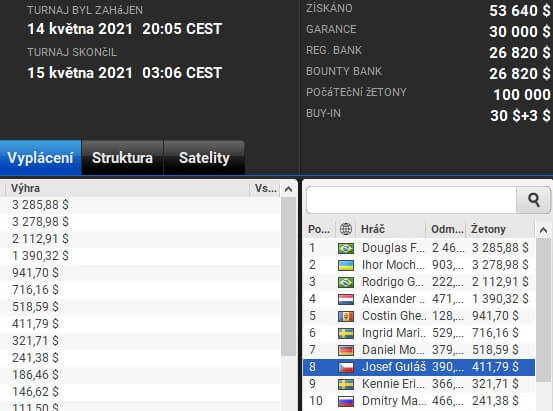This screenshot has height=411, width=553.
Task: Click payout 2 112,91 $ in Výhra list
Action: click(40, 239)
